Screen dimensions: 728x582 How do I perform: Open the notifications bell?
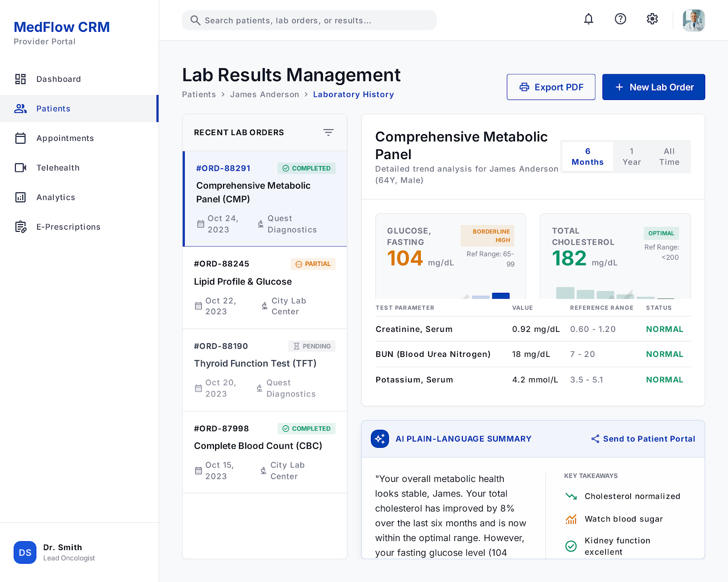pos(588,19)
